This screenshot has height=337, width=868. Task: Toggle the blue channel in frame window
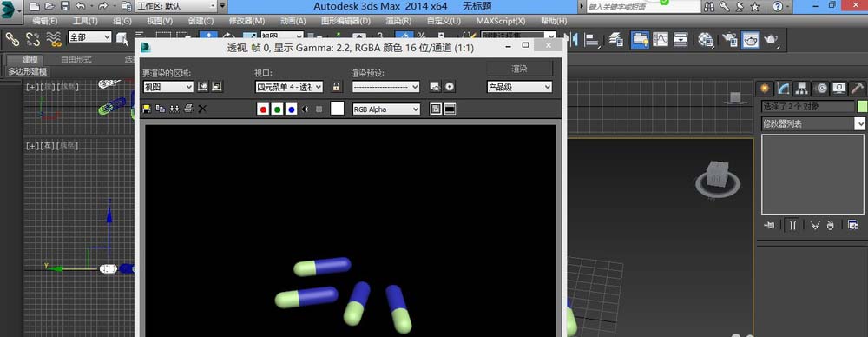pos(291,109)
